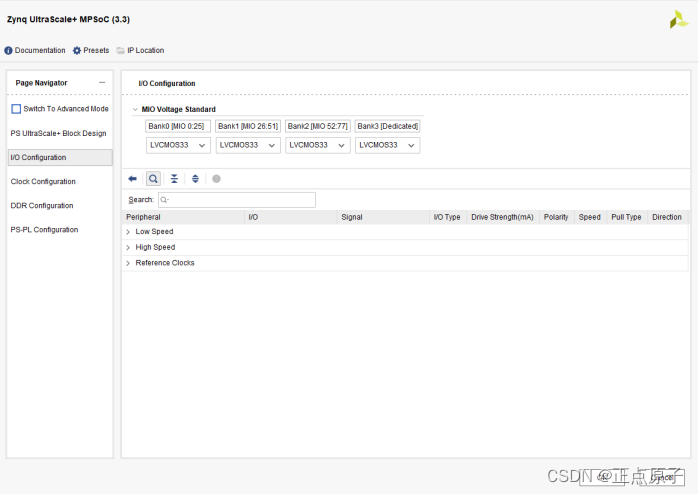Click the I/O Type column header
This screenshot has height=494, width=699.
[447, 217]
